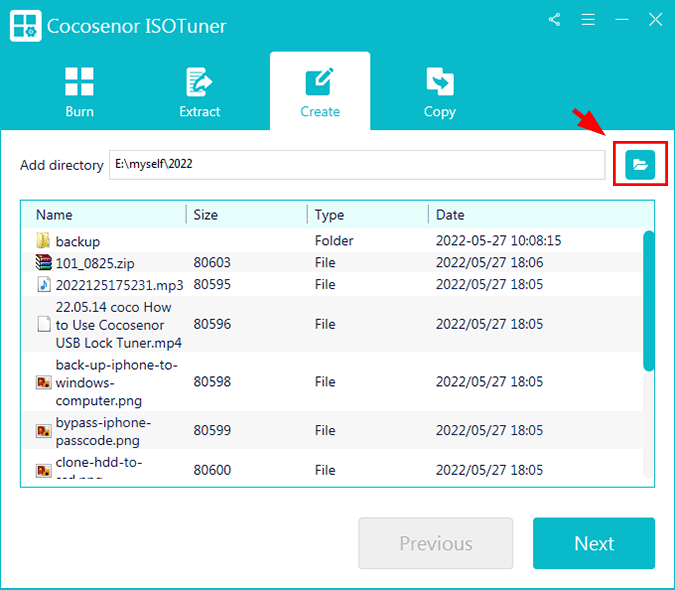
Task: Sort by the Size column header
Action: pyautogui.click(x=205, y=215)
